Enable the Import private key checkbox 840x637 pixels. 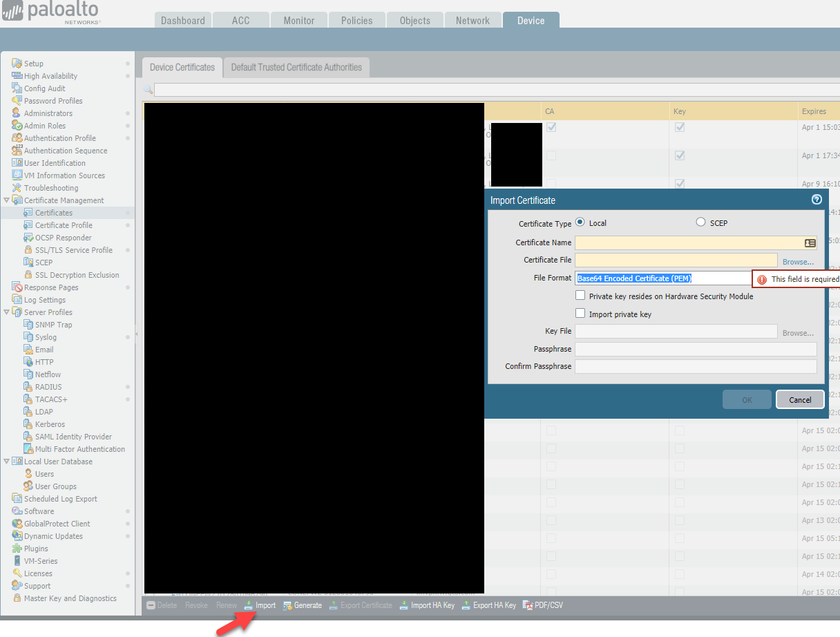coord(580,314)
